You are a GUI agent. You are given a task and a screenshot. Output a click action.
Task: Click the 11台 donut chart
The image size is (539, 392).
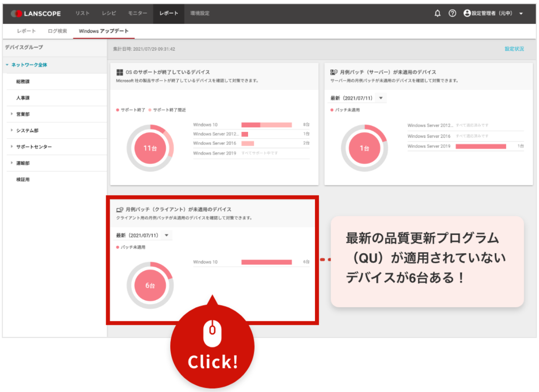(x=150, y=148)
